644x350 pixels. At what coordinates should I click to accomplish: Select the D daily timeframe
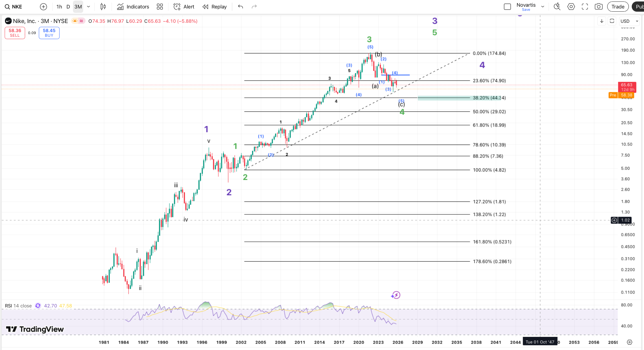[68, 7]
